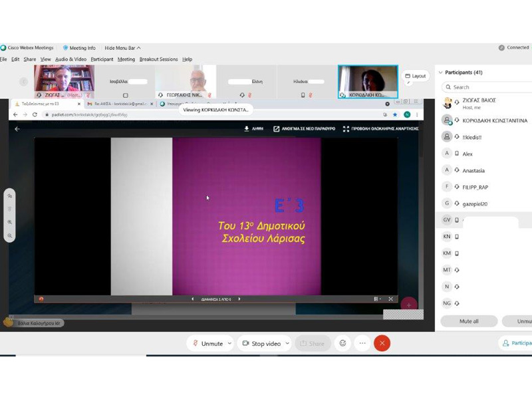
Task: Click the Layout button
Action: click(416, 76)
